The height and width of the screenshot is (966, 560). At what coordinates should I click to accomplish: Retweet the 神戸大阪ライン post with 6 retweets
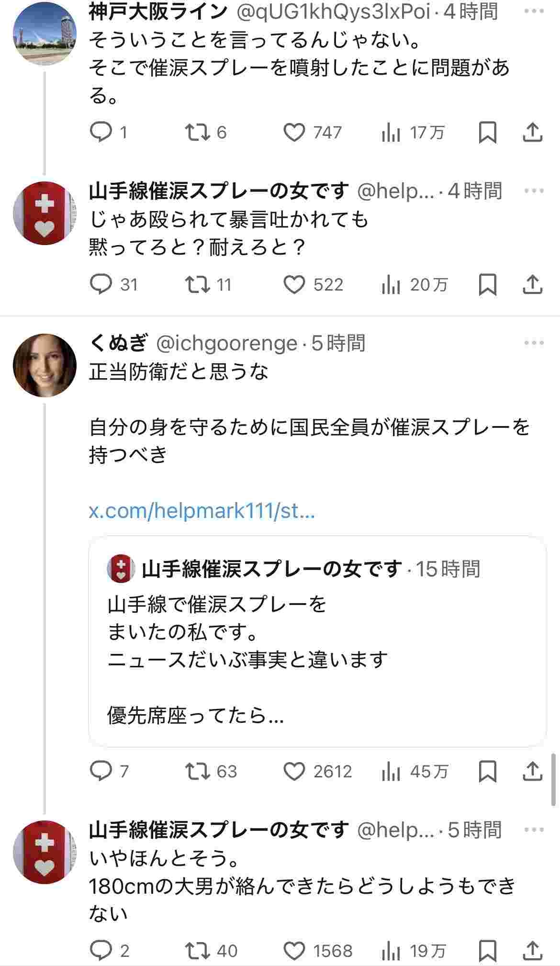click(198, 133)
